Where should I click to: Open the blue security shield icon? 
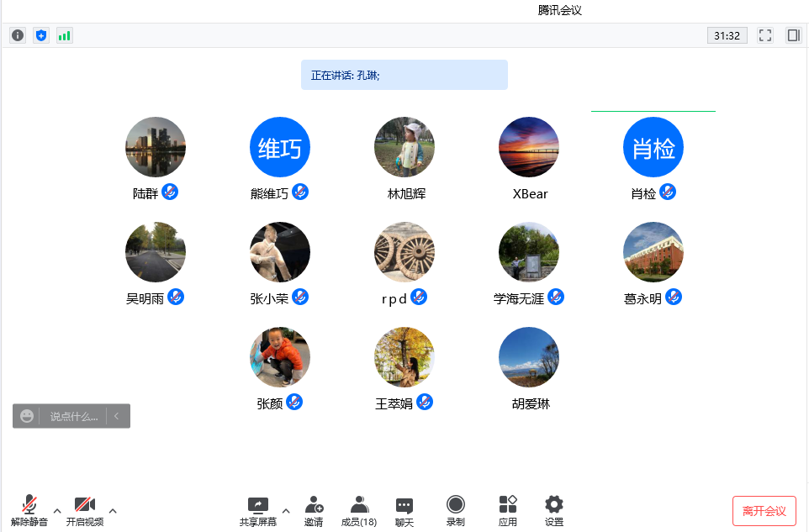click(x=41, y=35)
